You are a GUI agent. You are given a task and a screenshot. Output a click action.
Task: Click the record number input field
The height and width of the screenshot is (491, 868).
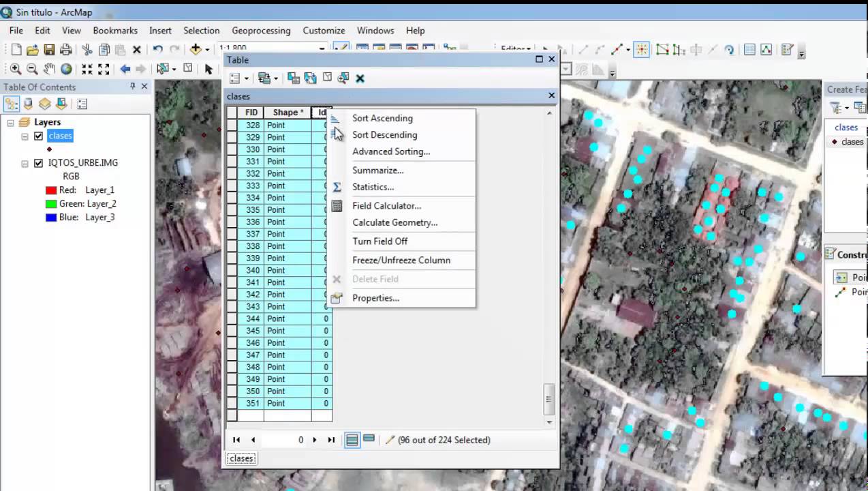coord(284,440)
